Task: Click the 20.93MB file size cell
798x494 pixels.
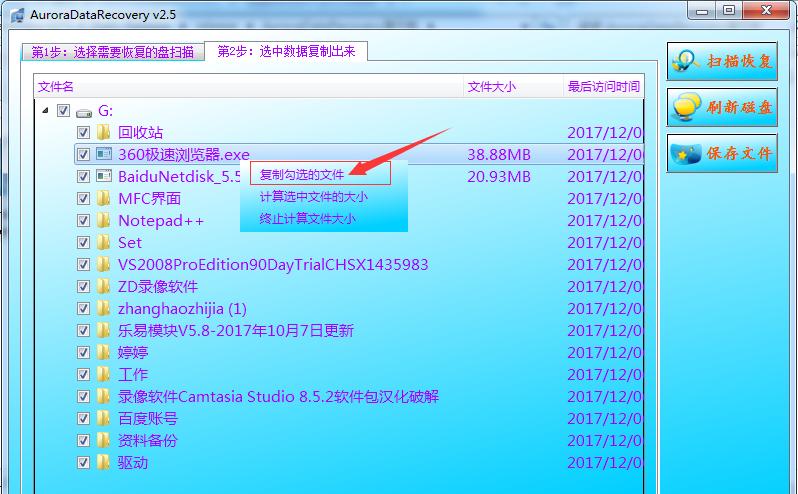Action: [499, 177]
